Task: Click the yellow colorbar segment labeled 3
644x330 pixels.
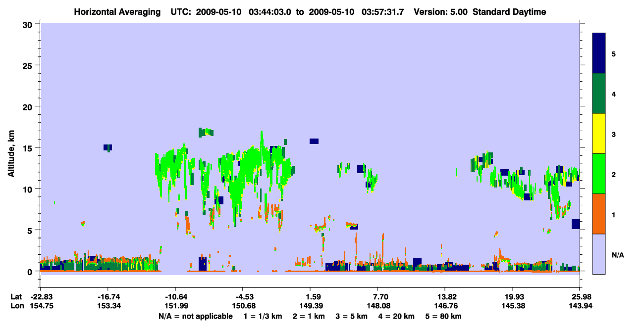Action: pyautogui.click(x=599, y=134)
